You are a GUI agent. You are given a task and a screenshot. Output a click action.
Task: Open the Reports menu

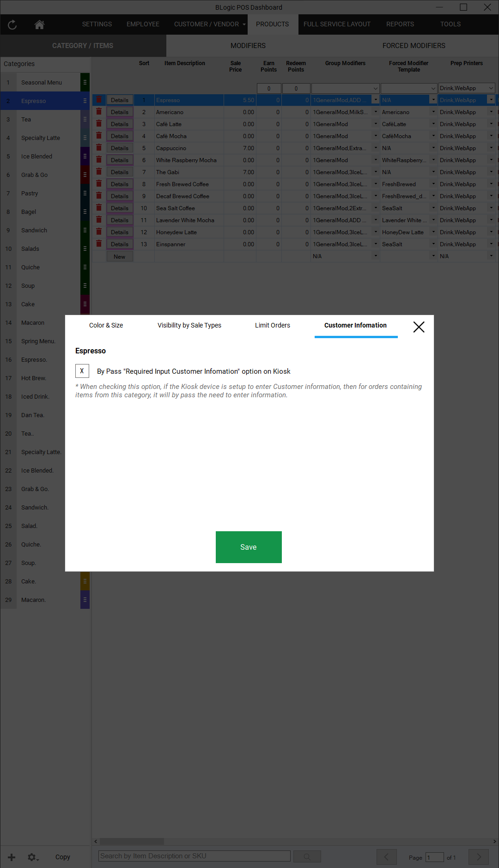click(400, 24)
